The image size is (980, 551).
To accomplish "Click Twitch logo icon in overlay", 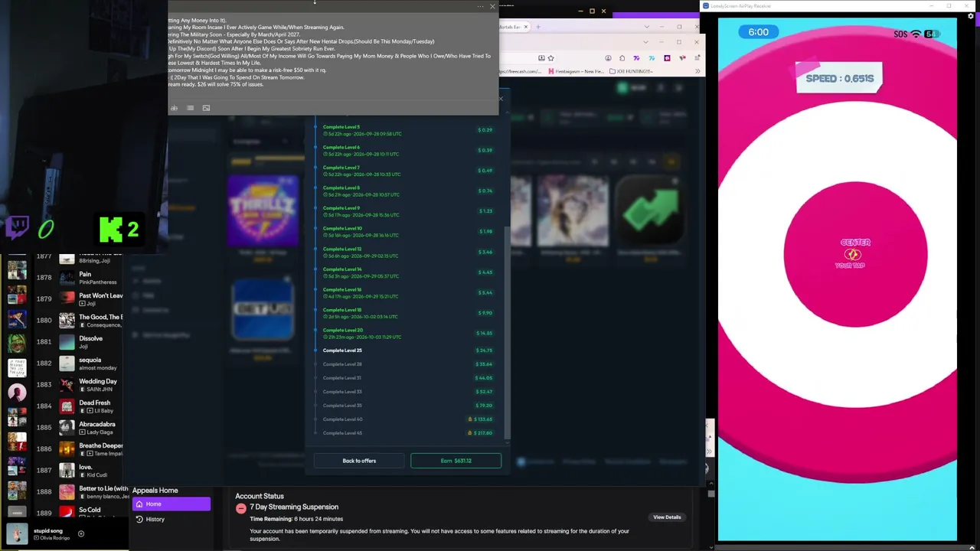I will pyautogui.click(x=18, y=228).
